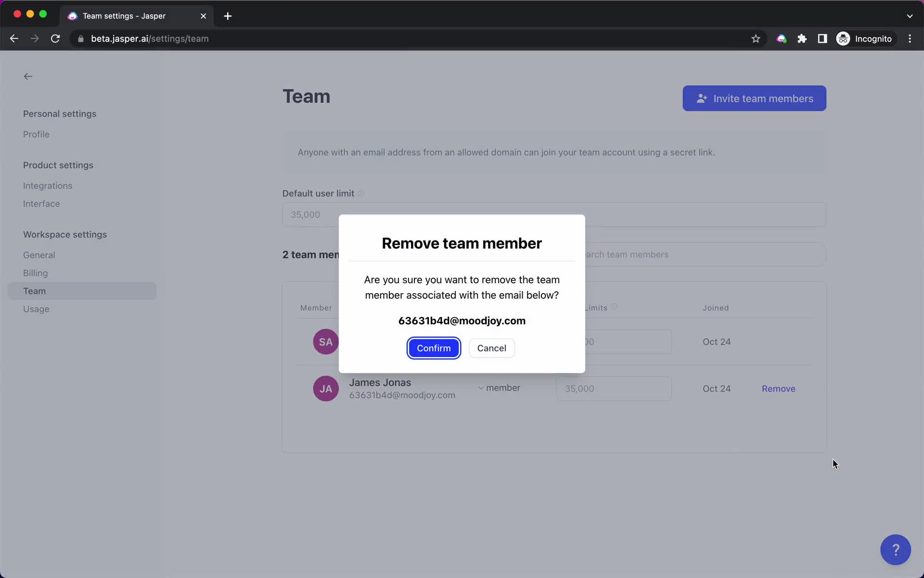
Task: Select the Billing sidebar menu item
Action: tap(35, 273)
